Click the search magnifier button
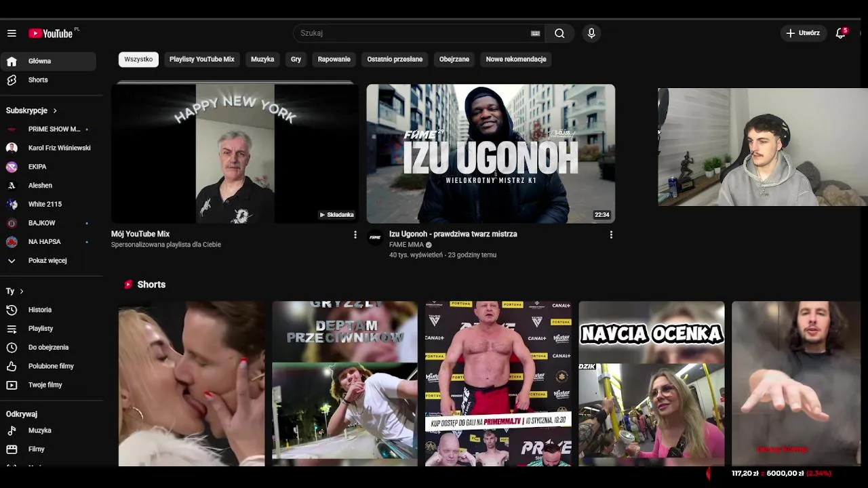868x488 pixels. pos(559,33)
